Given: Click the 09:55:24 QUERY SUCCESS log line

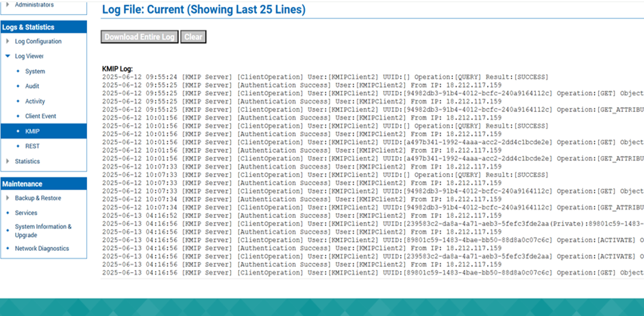Looking at the screenshot, I should (325, 77).
